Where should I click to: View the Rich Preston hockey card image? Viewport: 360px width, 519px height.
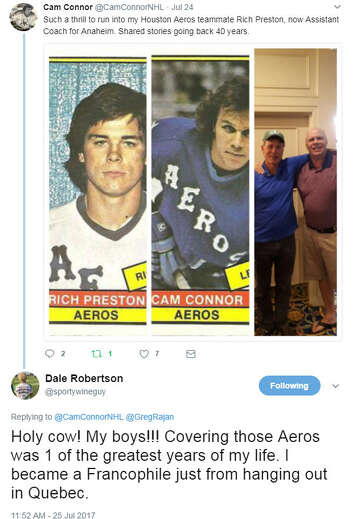[x=98, y=190]
